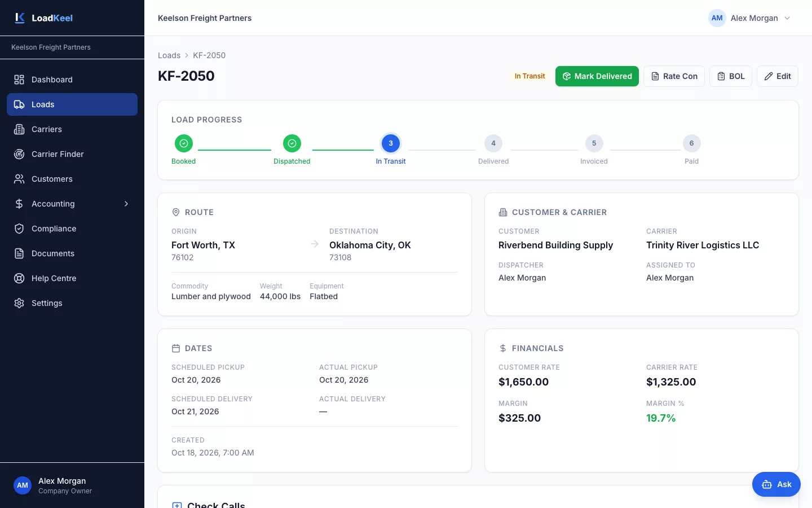Screen dimensions: 812x508
Task: Click the In Transit step 3 circle
Action: pyautogui.click(x=391, y=143)
